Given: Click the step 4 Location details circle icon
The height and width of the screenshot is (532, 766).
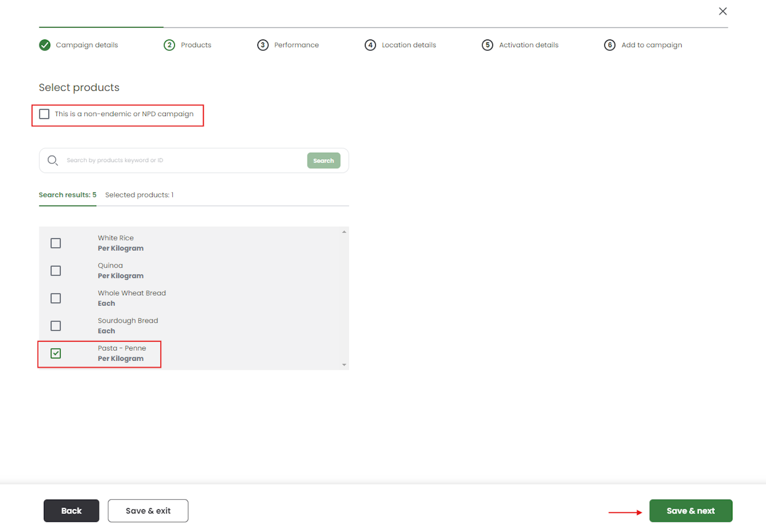Looking at the screenshot, I should (370, 45).
